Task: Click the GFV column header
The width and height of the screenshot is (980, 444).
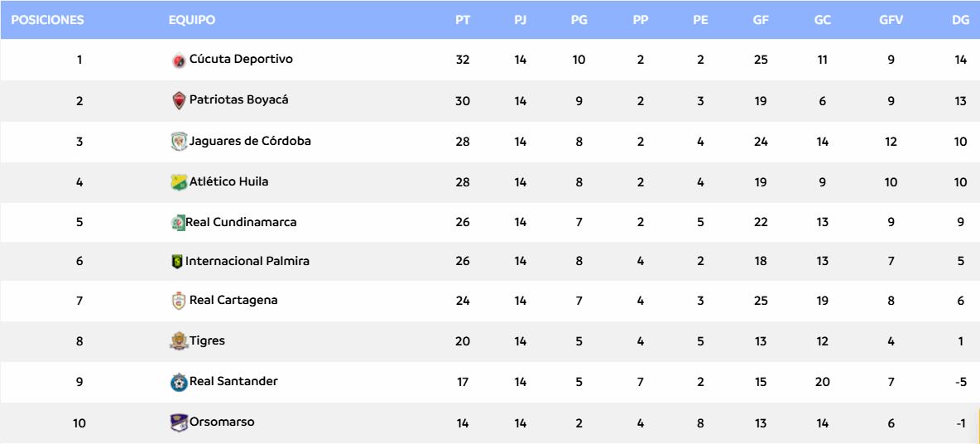Action: pos(891,20)
